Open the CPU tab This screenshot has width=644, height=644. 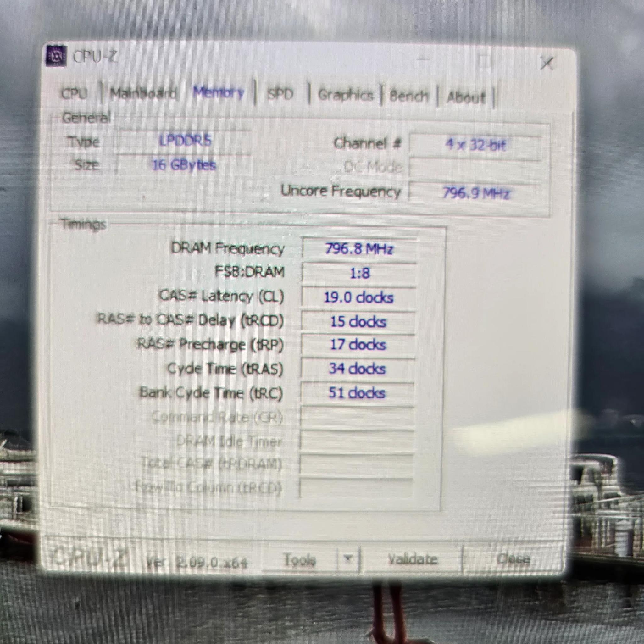coord(75,93)
